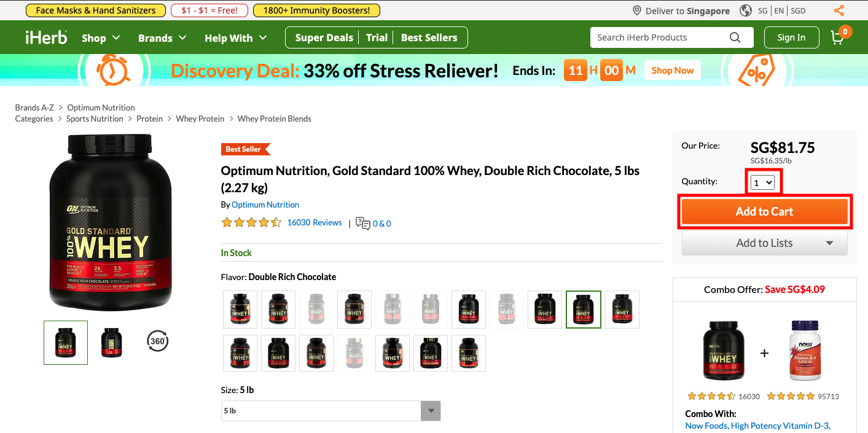The image size is (868, 433).
Task: Click the globe language/region icon
Action: pos(746,10)
